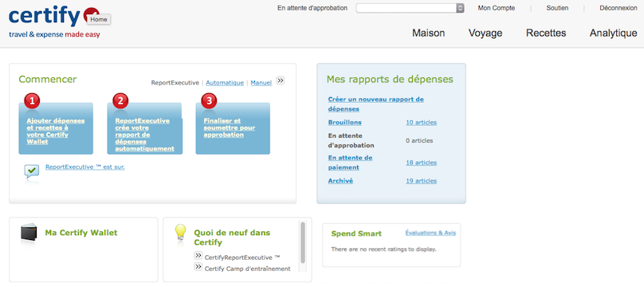The width and height of the screenshot is (644, 287).
Task: Click ReportExecutive crée votre rapport step box
Action: (144, 128)
